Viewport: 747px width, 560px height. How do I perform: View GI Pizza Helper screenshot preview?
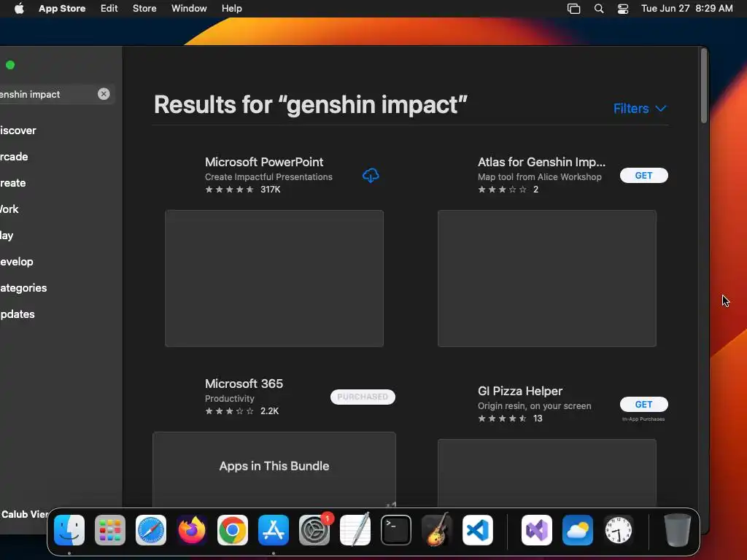point(547,472)
